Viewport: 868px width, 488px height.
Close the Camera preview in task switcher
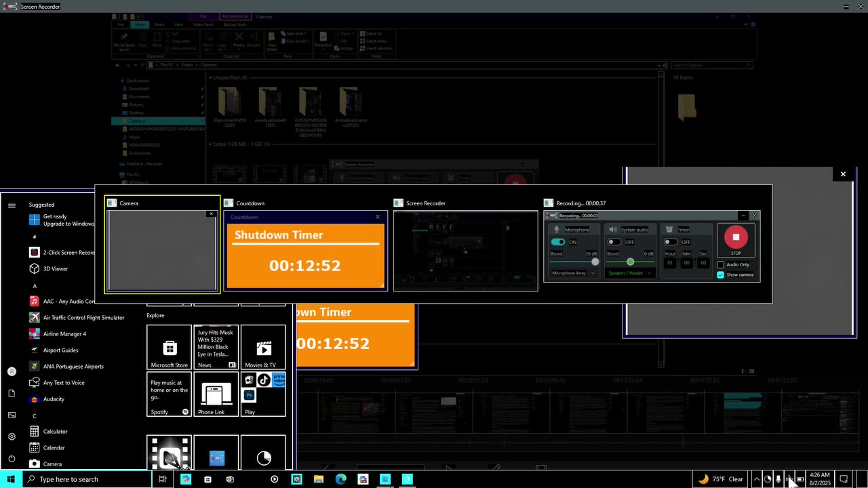(211, 214)
